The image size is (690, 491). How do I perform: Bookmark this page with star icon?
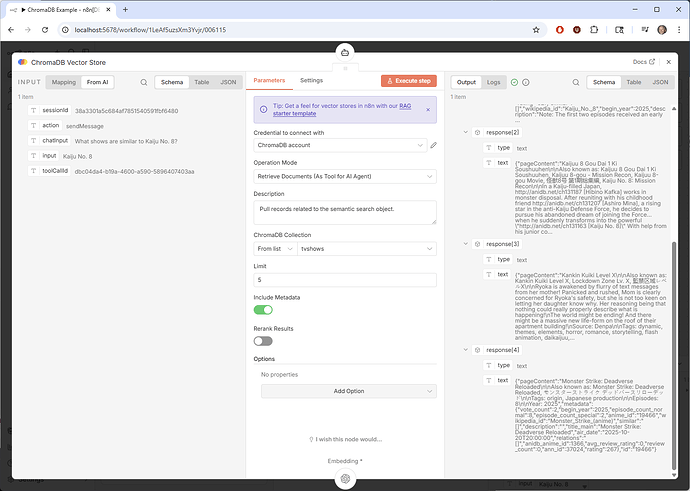536,30
